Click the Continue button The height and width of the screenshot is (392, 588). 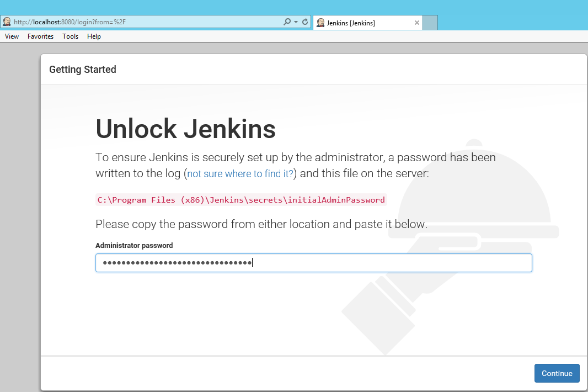[557, 373]
